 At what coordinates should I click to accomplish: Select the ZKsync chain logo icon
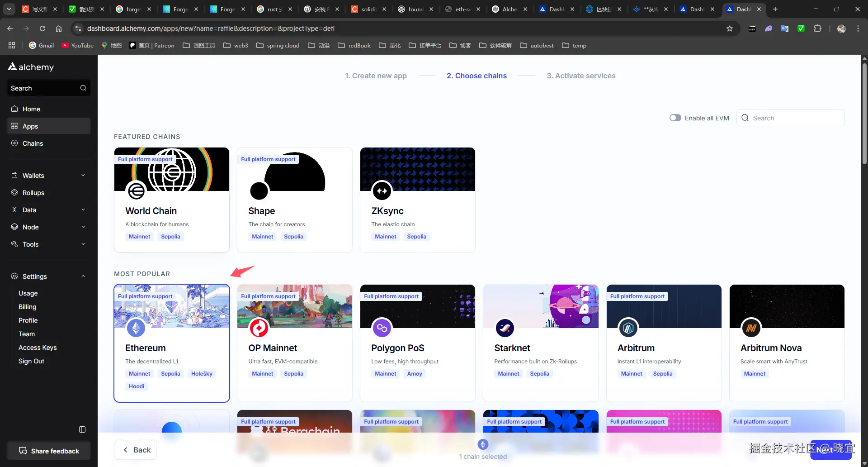tap(382, 191)
